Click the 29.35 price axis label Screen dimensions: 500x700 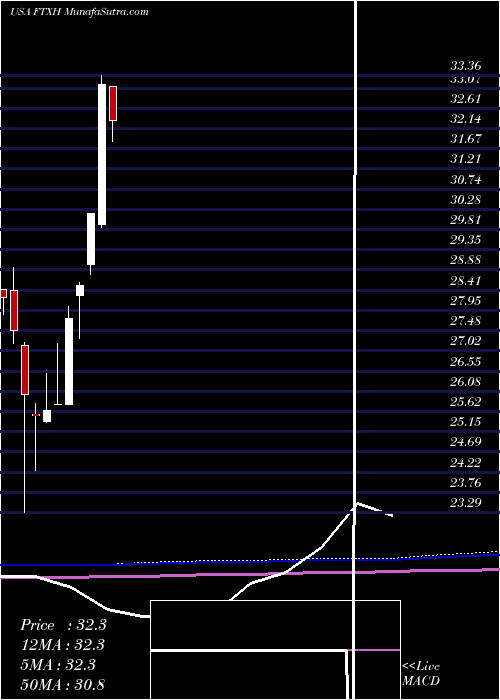coord(466,240)
